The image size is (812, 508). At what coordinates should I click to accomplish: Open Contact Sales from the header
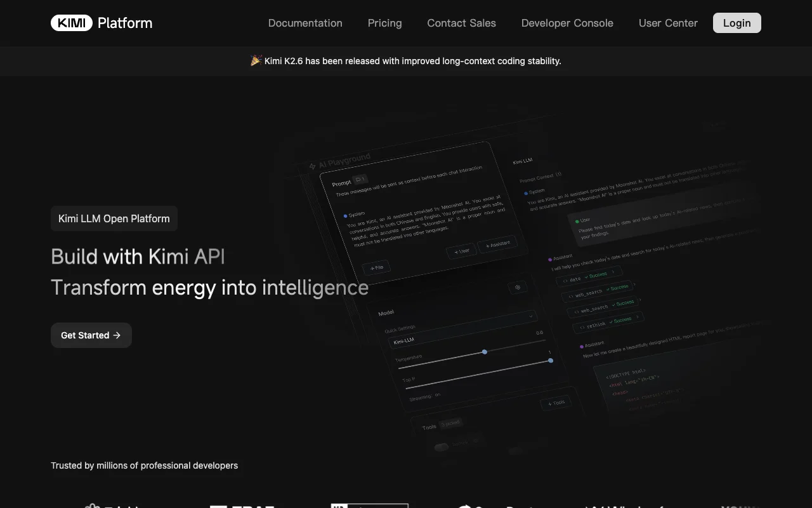click(461, 23)
